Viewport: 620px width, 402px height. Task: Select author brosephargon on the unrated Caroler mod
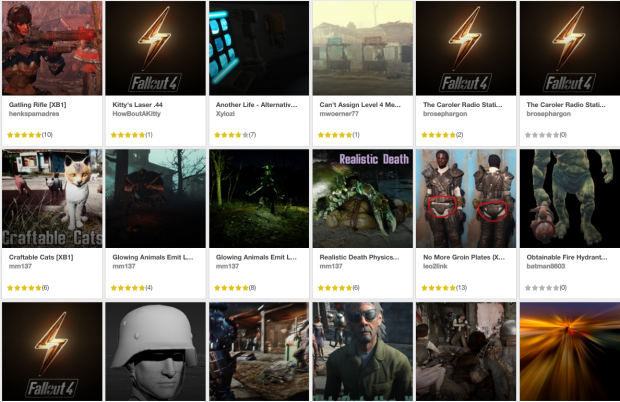[548, 114]
